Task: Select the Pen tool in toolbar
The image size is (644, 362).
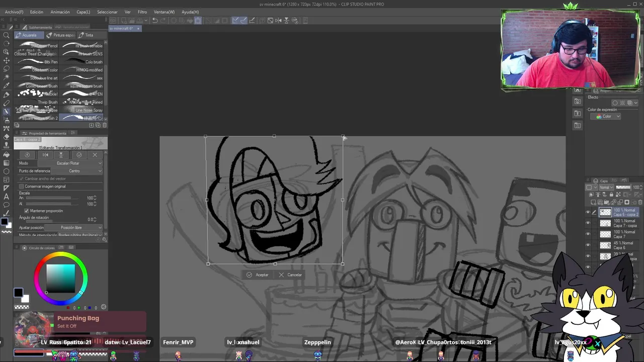Action: [x=6, y=95]
